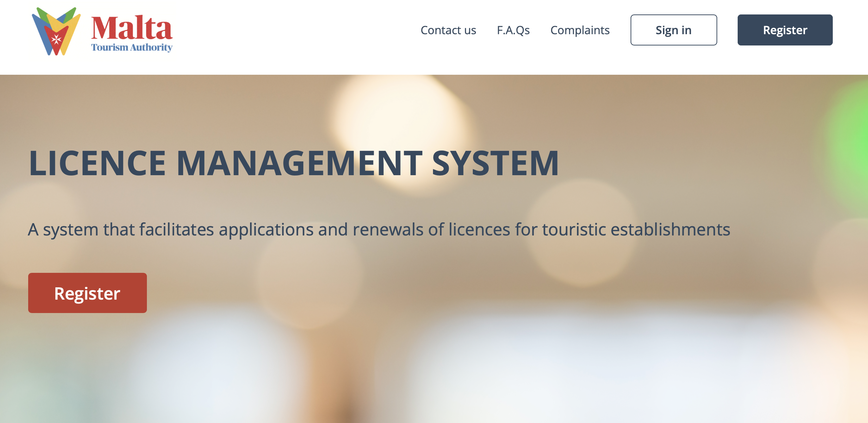
Task: Open the Contact us page
Action: point(448,30)
